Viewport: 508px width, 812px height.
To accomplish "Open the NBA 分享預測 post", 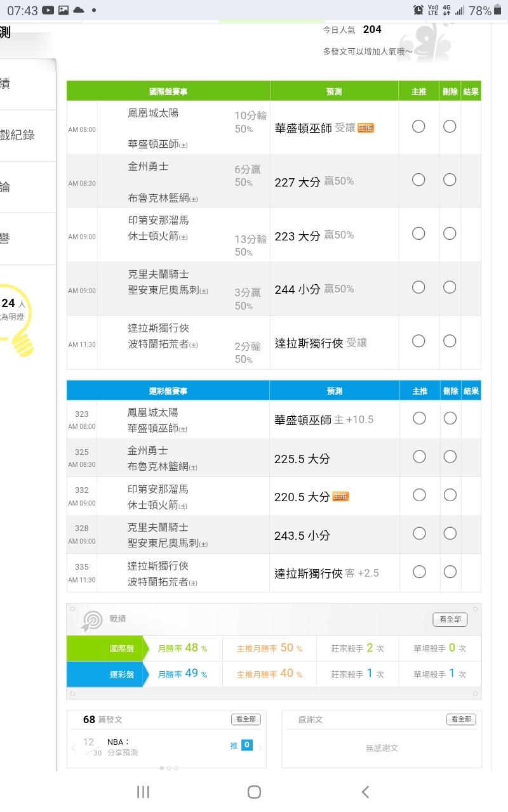I will pos(123,747).
